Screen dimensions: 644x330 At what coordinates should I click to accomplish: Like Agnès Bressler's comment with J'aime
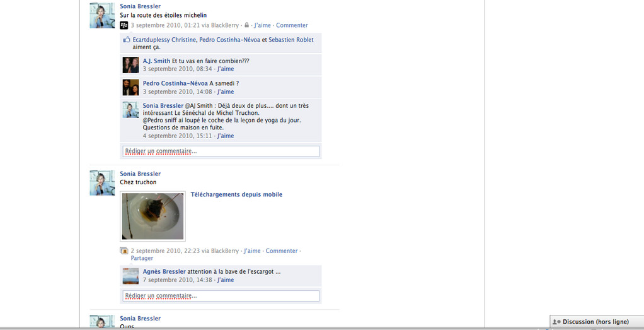[x=226, y=280]
